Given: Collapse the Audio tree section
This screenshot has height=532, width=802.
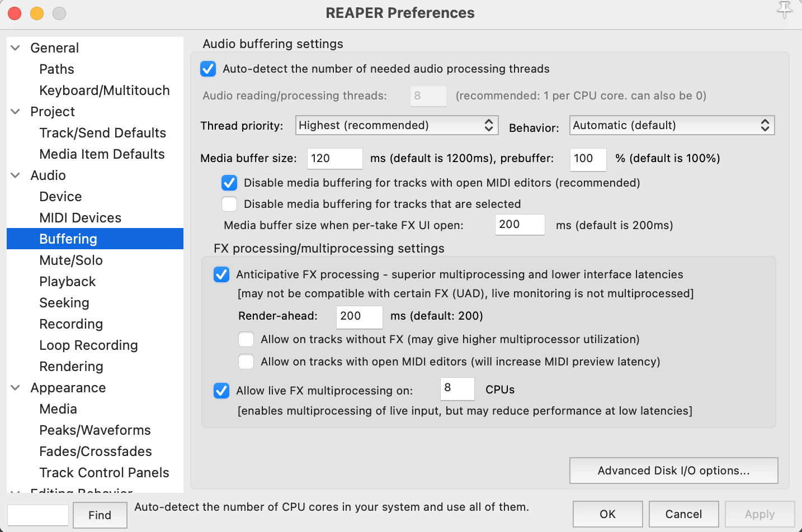Looking at the screenshot, I should (16, 175).
